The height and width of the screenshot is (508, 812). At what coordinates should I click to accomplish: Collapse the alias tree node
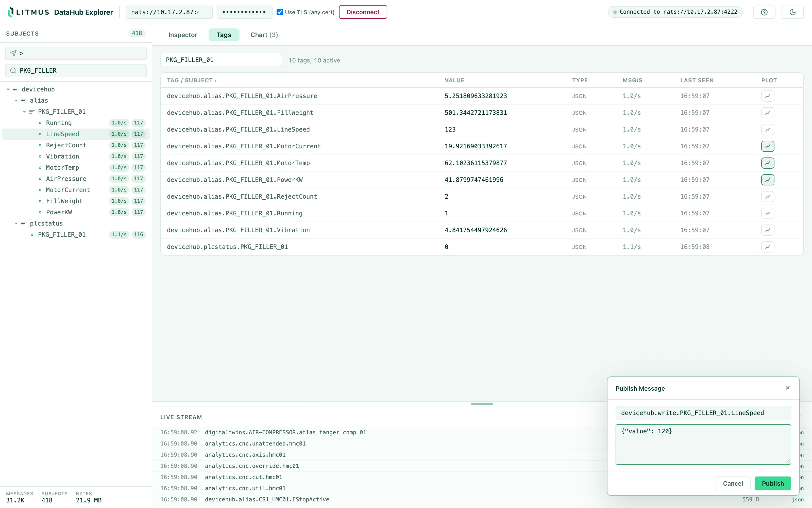(16, 101)
